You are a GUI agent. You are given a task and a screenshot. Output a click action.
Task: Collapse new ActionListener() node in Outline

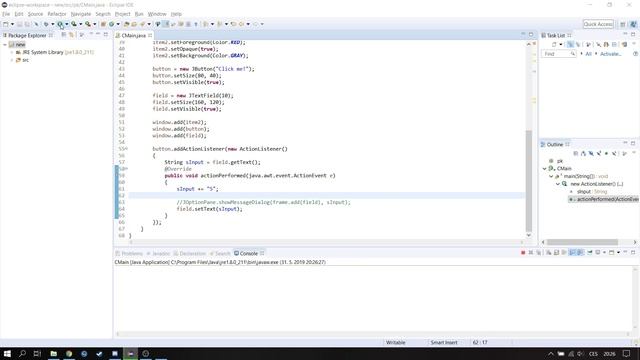[558, 184]
